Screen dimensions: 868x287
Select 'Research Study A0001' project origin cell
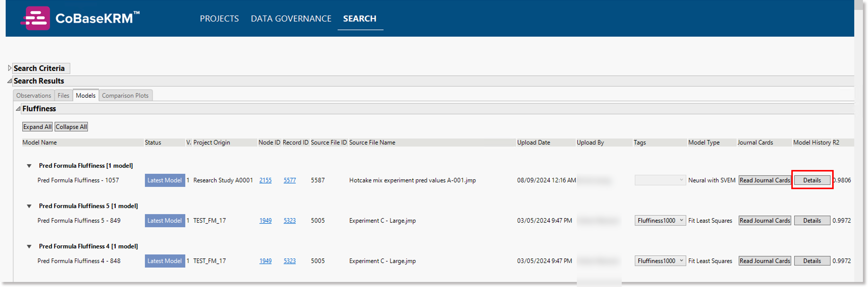(x=223, y=180)
